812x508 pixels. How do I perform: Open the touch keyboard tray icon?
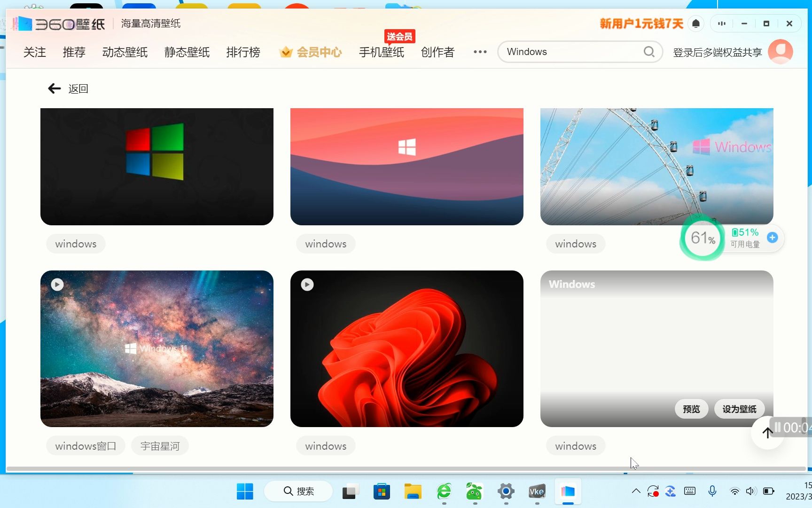click(x=690, y=492)
